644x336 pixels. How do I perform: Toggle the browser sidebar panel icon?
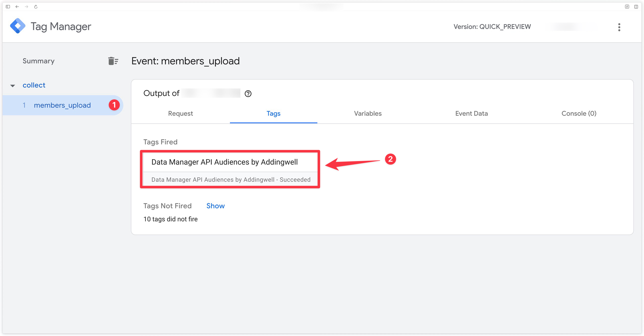pyautogui.click(x=8, y=7)
